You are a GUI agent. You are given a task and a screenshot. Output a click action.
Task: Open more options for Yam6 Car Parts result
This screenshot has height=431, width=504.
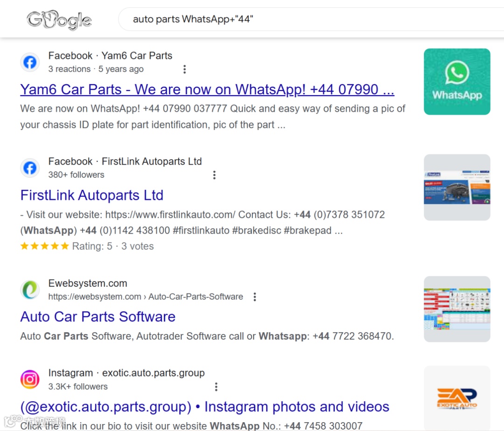(184, 70)
